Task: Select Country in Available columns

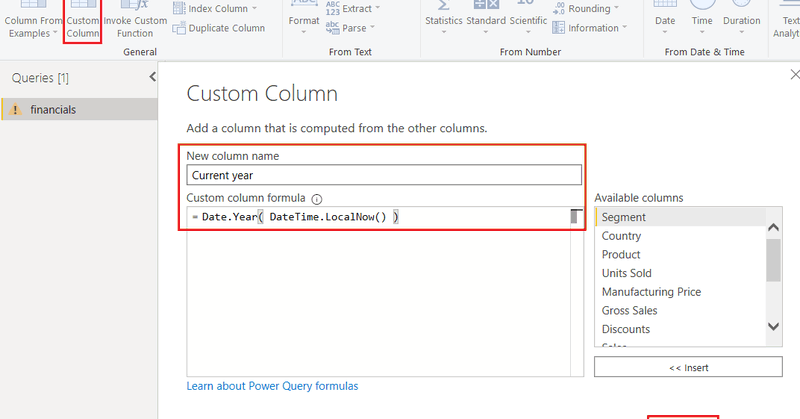Action: tap(681, 236)
